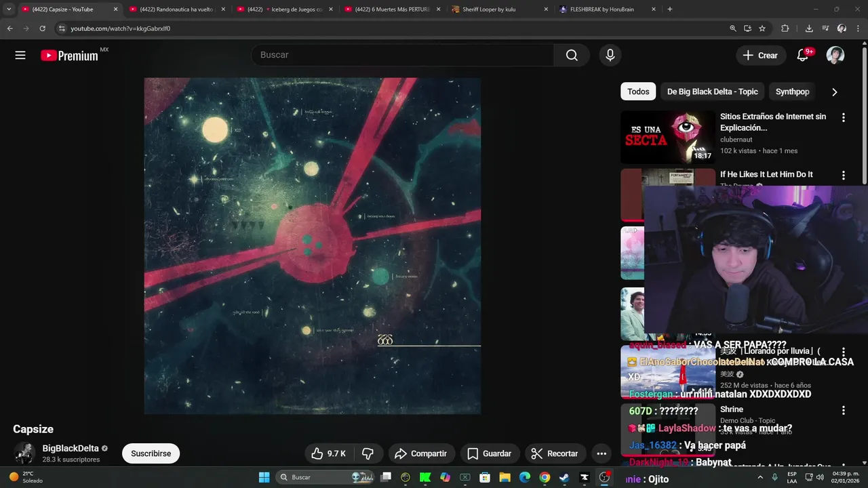
Task: Open the Chrome extensions puzzle icon
Action: [785, 28]
